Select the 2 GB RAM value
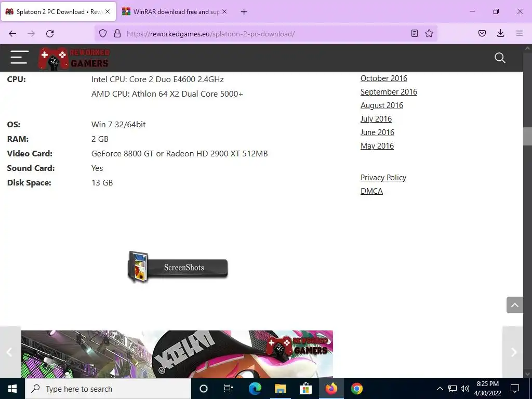 pos(100,139)
